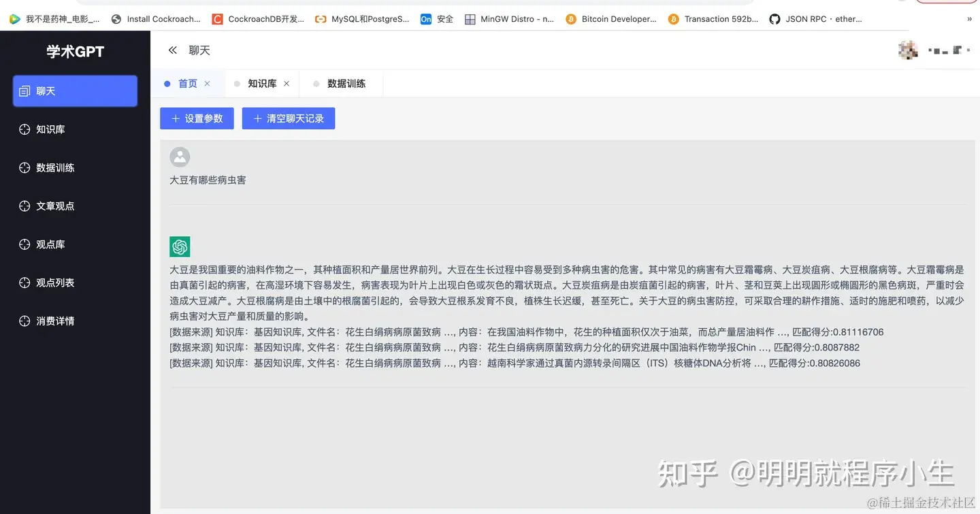Click the 设置参数 button

click(197, 118)
